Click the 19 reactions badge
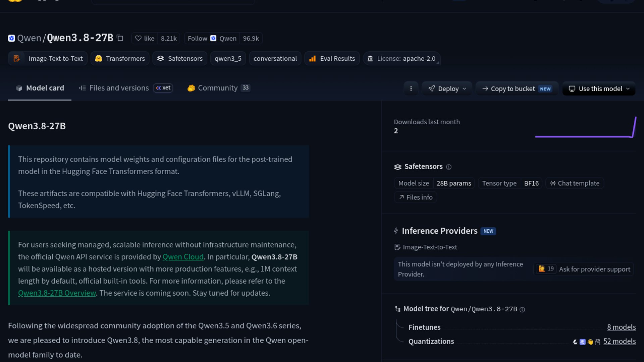644x362 pixels. click(546, 269)
